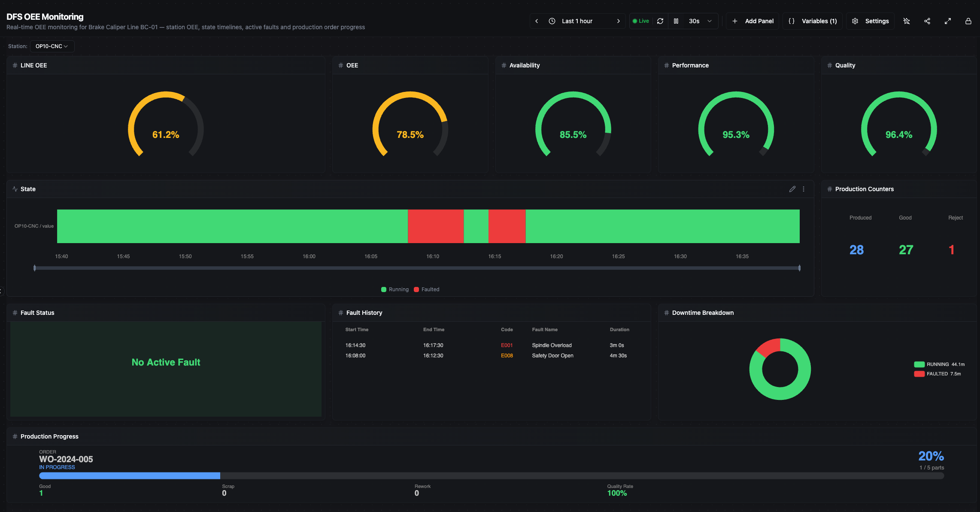This screenshot has height=512, width=980.
Task: Enter fullscreen with expand arrows icon
Action: (x=948, y=21)
